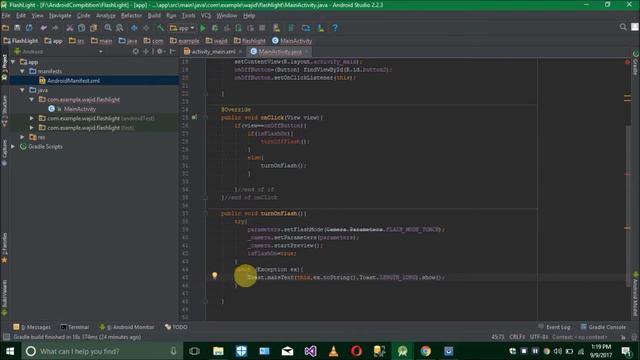Open Help with the question mark icon

(335, 28)
